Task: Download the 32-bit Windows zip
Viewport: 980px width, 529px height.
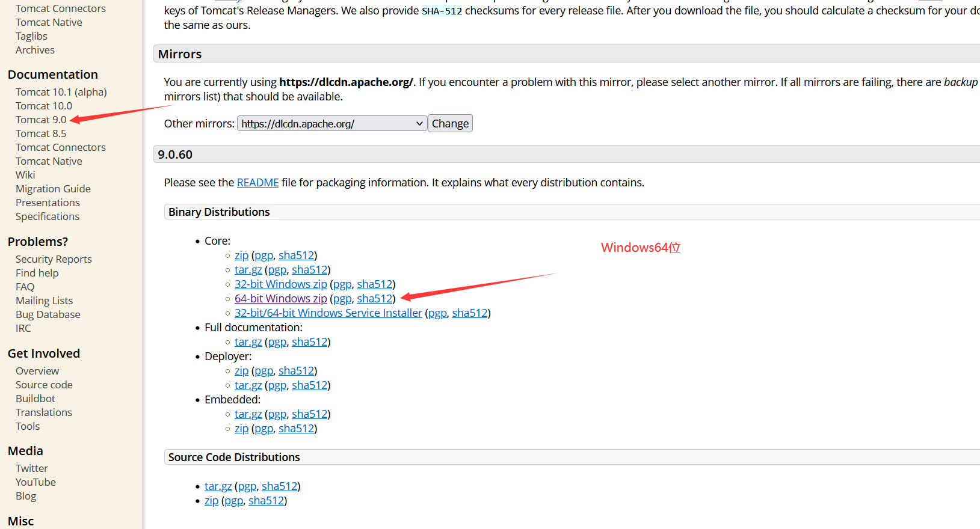Action: tap(281, 284)
